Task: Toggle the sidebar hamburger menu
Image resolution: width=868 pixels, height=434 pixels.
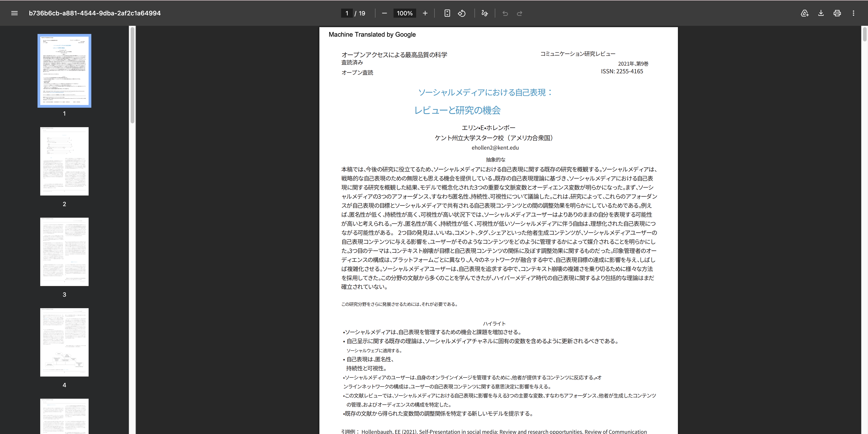Action: pyautogui.click(x=14, y=13)
